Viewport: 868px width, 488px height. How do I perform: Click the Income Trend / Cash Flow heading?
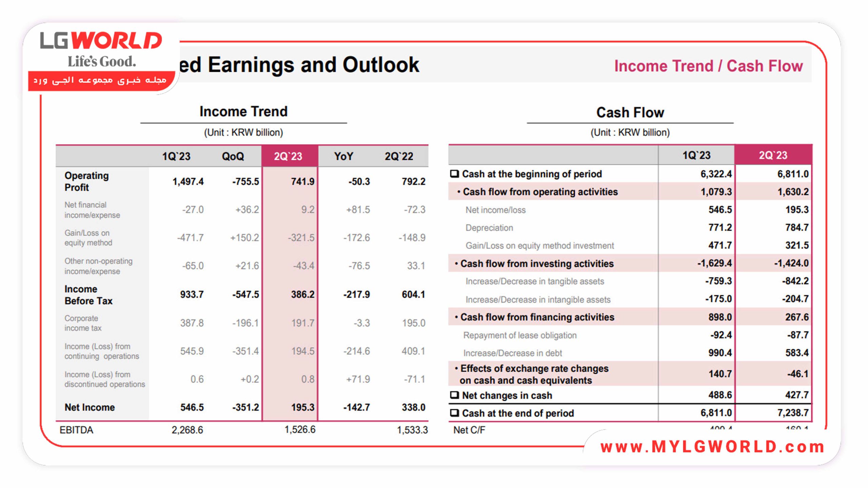708,66
